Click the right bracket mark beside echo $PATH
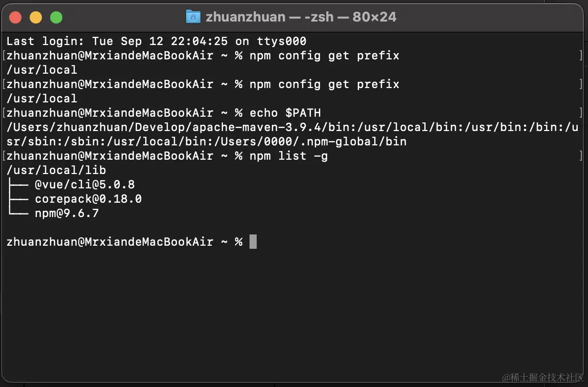 click(581, 113)
